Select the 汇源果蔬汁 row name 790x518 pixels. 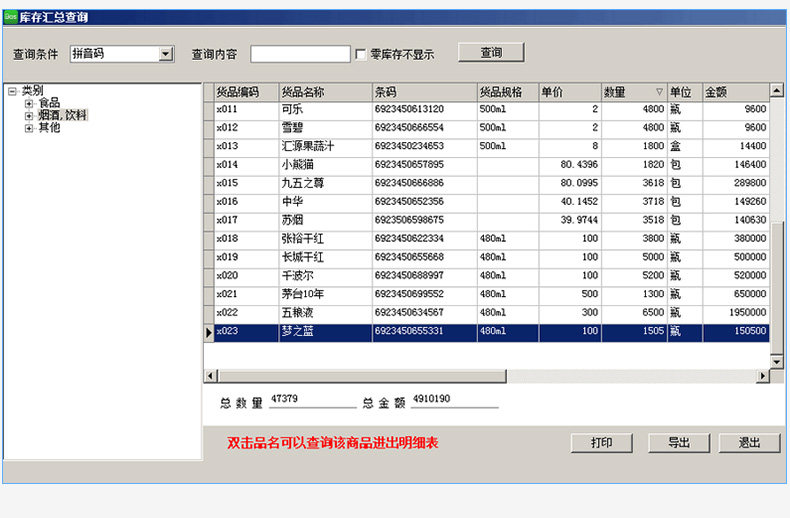pyautogui.click(x=325, y=146)
